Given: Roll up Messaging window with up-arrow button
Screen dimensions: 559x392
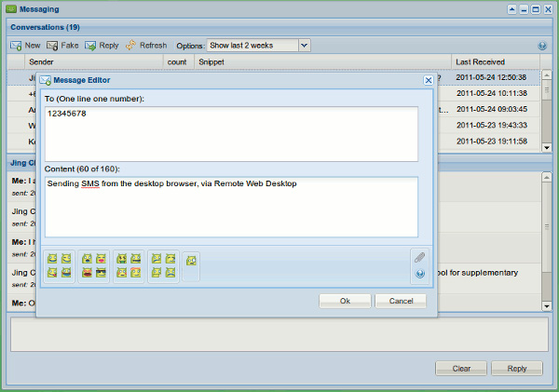Looking at the screenshot, I should [x=511, y=9].
